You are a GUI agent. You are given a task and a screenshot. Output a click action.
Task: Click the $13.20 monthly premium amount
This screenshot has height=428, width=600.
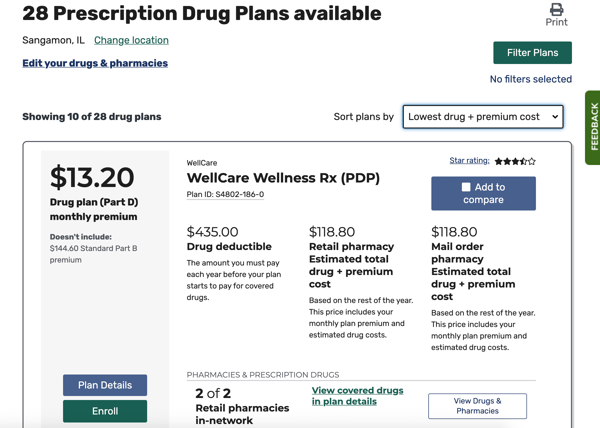coord(92,177)
